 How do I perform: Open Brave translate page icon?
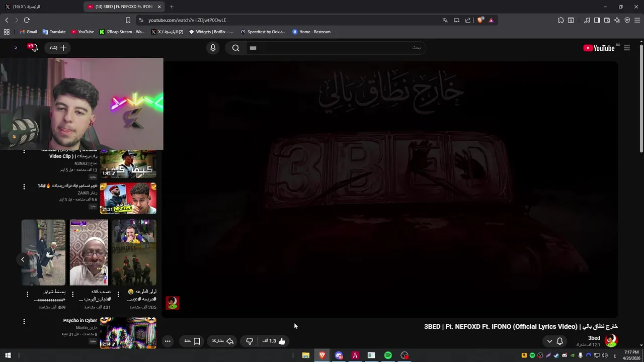pyautogui.click(x=445, y=20)
